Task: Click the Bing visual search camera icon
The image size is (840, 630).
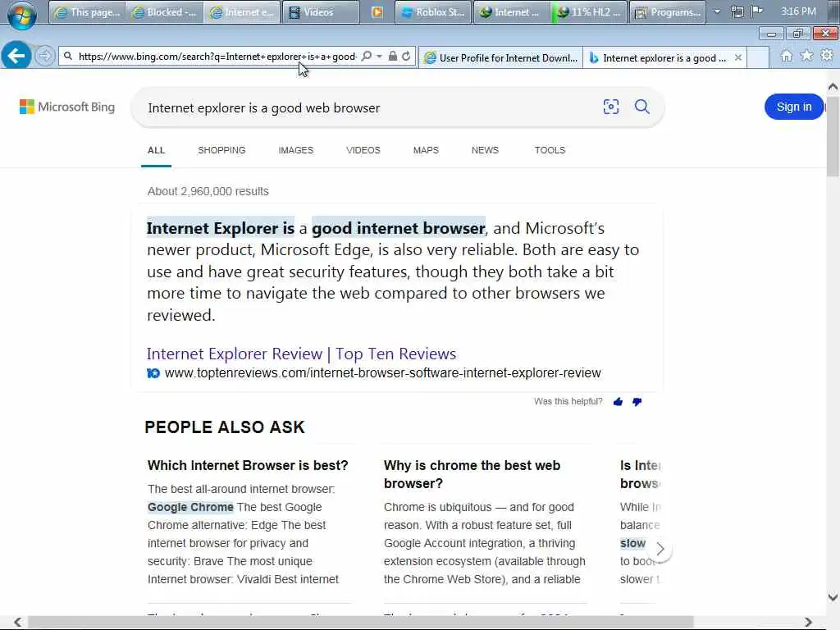Action: pos(610,107)
